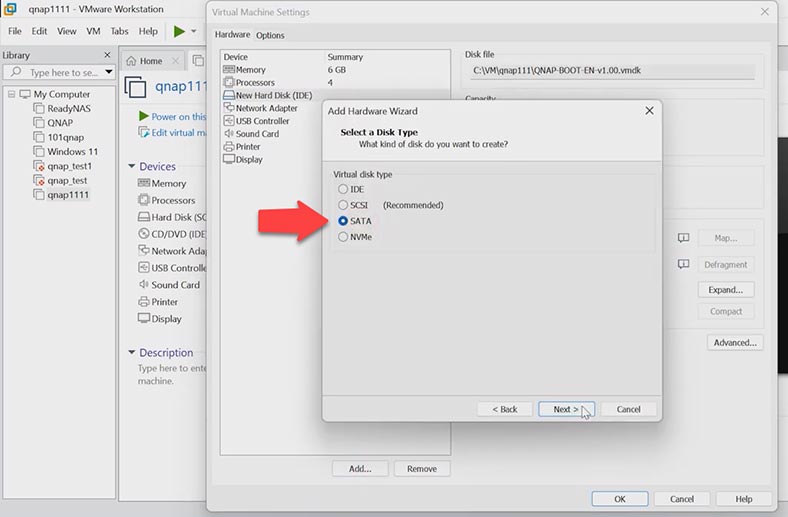Click CD/DVD device in VM summary
Image resolution: width=788 pixels, height=517 pixels.
click(x=172, y=234)
